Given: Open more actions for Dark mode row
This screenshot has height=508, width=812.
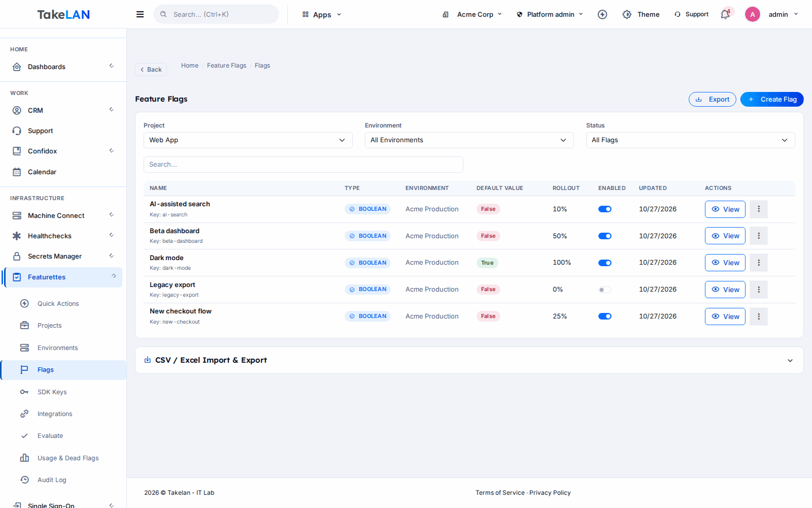Looking at the screenshot, I should click(759, 263).
